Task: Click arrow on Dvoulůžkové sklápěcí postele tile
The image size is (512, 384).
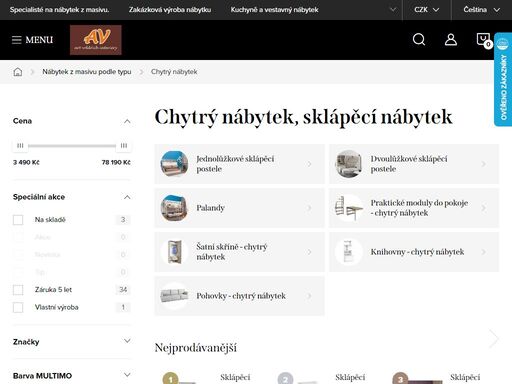Action: pyautogui.click(x=484, y=164)
